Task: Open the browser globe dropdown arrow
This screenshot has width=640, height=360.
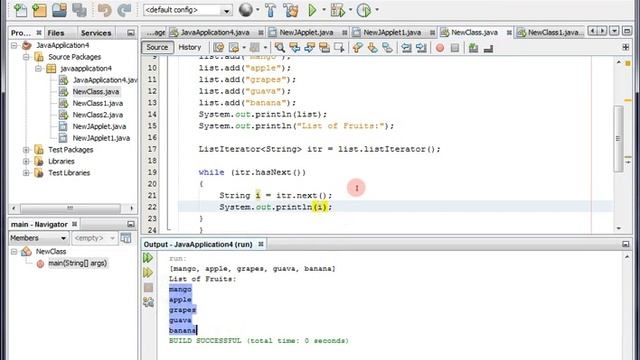Action: pos(258,10)
